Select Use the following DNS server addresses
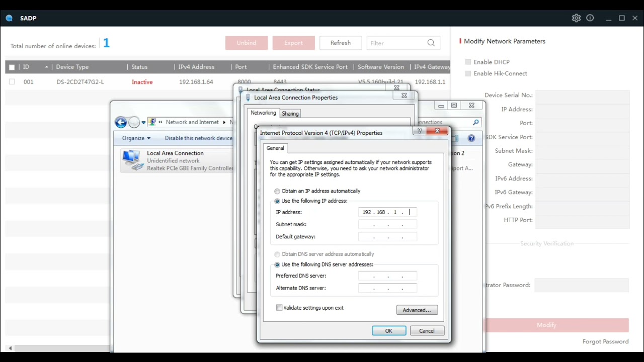 [277, 264]
